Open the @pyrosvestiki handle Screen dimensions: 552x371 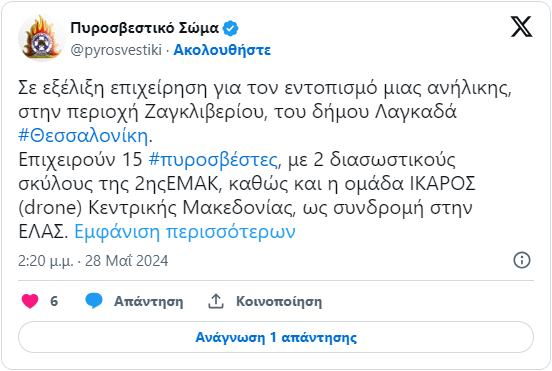click(x=116, y=50)
